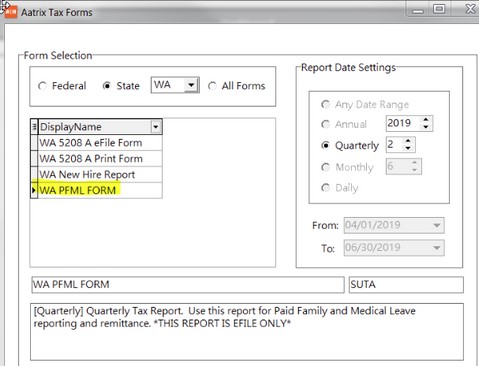This screenshot has height=367, width=479.
Task: Click the row arrow beside WA PFML FORM
Action: pos(34,190)
